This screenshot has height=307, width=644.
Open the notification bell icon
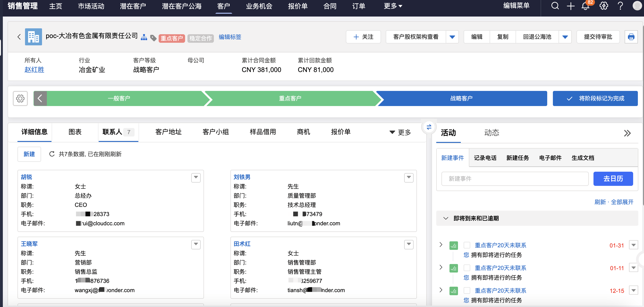pyautogui.click(x=585, y=6)
